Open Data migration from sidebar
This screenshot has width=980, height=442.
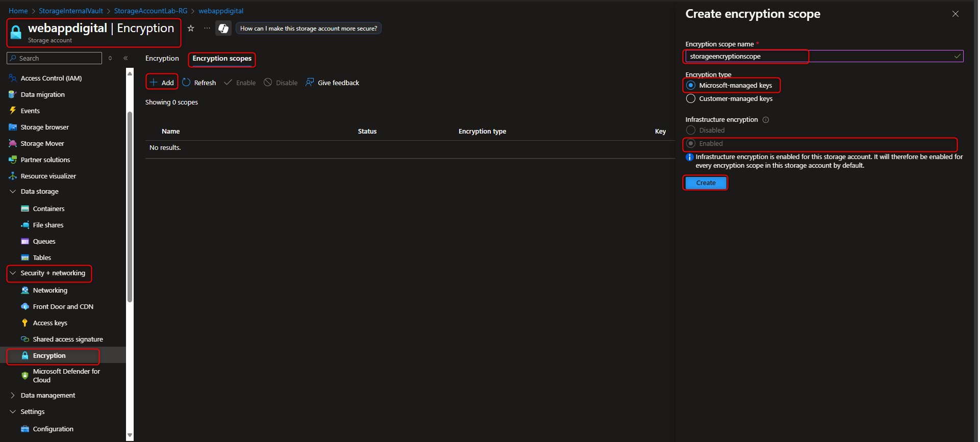point(43,94)
